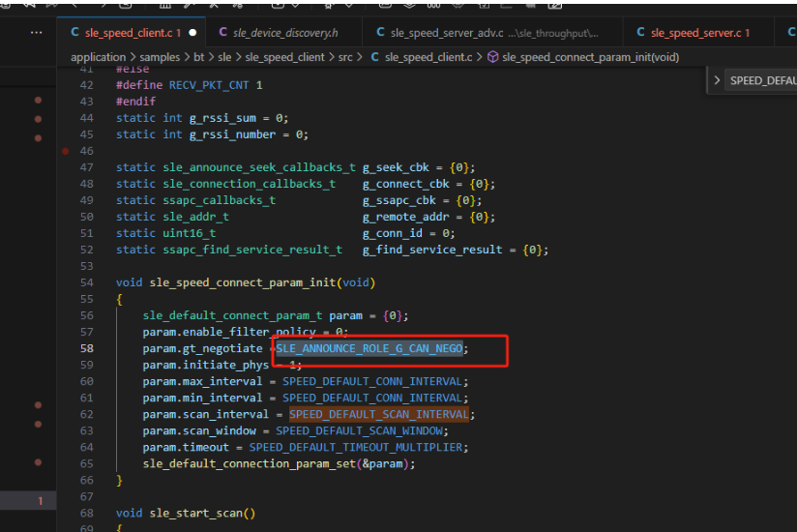Image resolution: width=797 pixels, height=532 pixels.
Task: Expand the replace toggle in find widget
Action: (717, 80)
